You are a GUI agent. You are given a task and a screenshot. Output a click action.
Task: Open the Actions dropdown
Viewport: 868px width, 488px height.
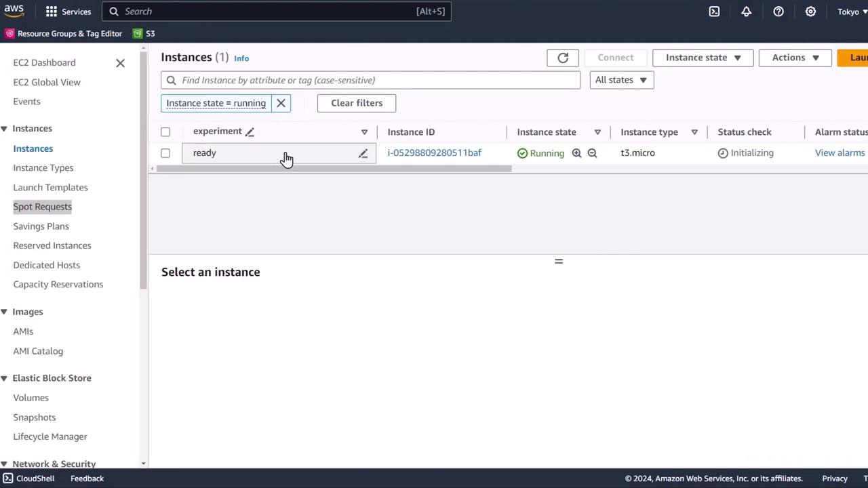coord(795,58)
